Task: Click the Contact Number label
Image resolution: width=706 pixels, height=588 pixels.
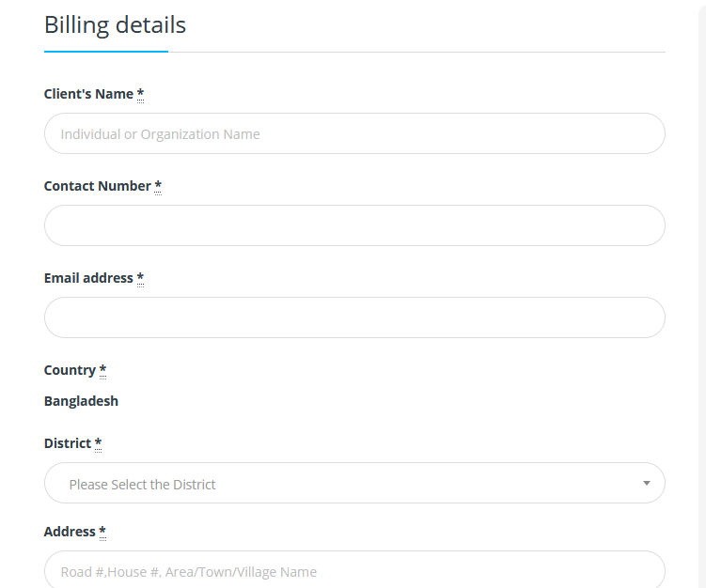Action: pyautogui.click(x=98, y=186)
